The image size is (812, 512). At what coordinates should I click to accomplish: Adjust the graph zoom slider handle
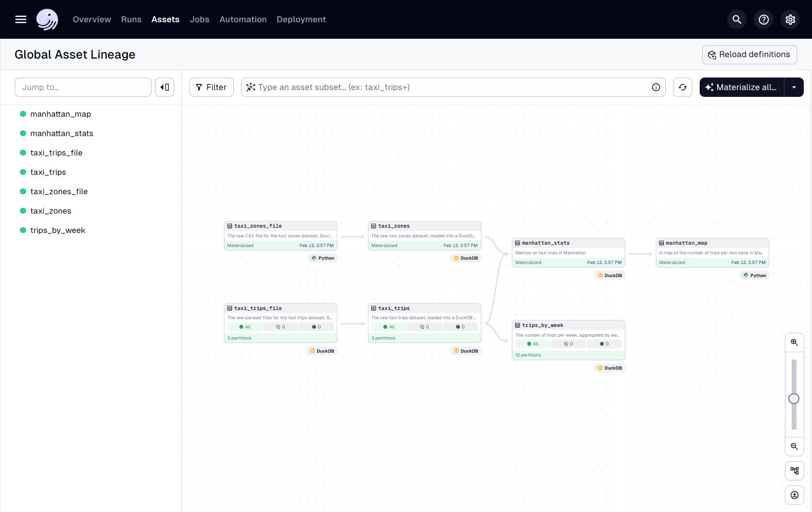pyautogui.click(x=794, y=399)
